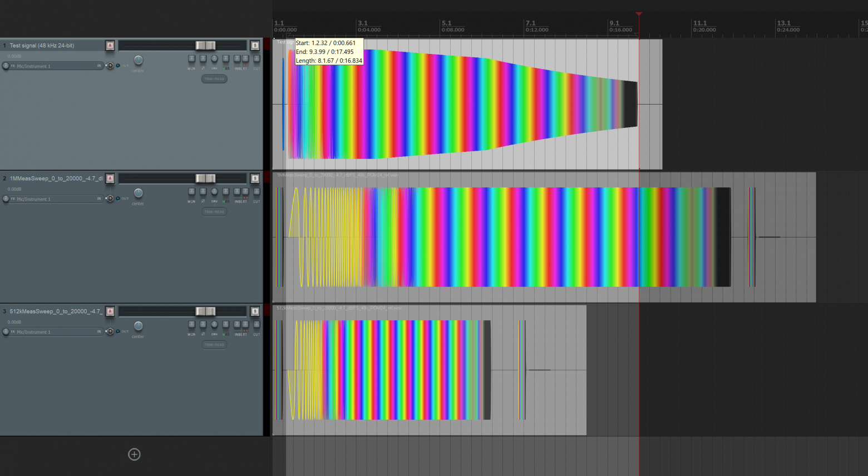This screenshot has height=476, width=868.
Task: Open TRIM/READ automation mode on Test signal track
Action: click(214, 79)
